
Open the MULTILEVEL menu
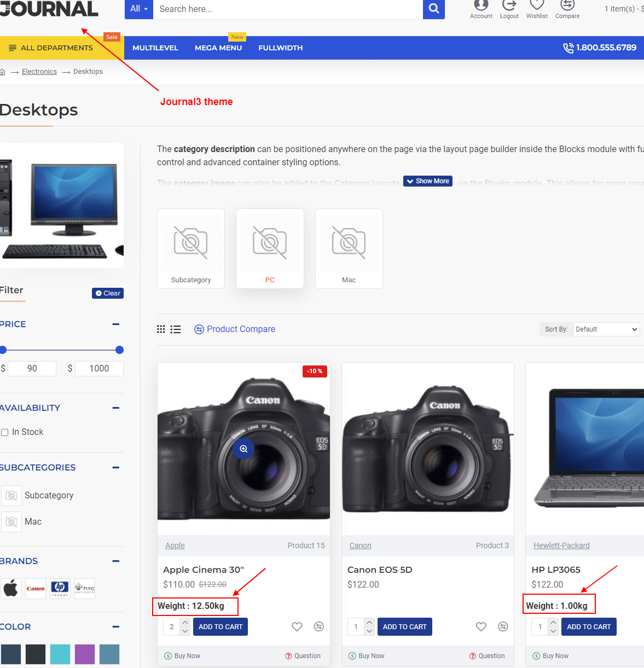click(x=155, y=48)
